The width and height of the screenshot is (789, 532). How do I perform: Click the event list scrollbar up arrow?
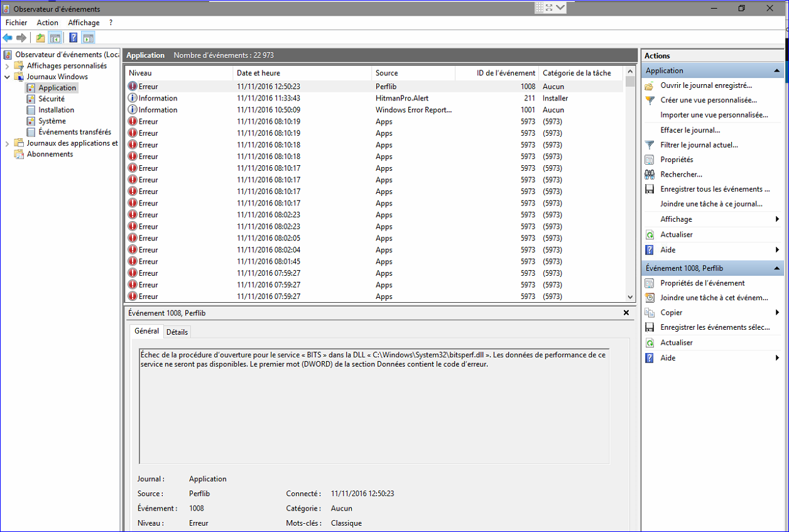(x=630, y=72)
